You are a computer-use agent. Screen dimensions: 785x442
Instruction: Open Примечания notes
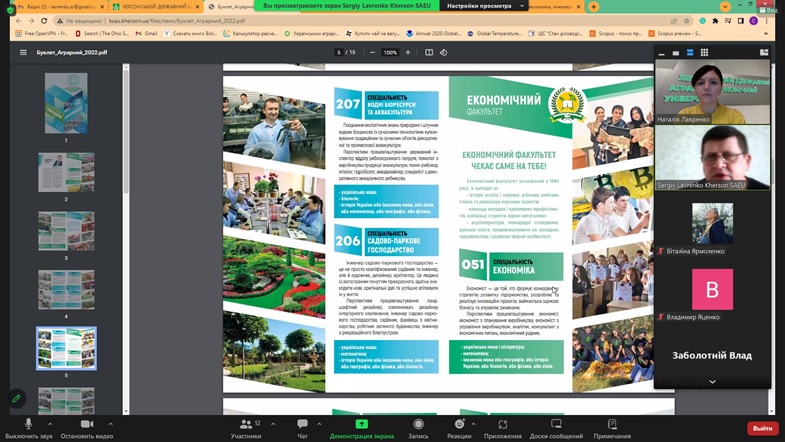(x=612, y=428)
